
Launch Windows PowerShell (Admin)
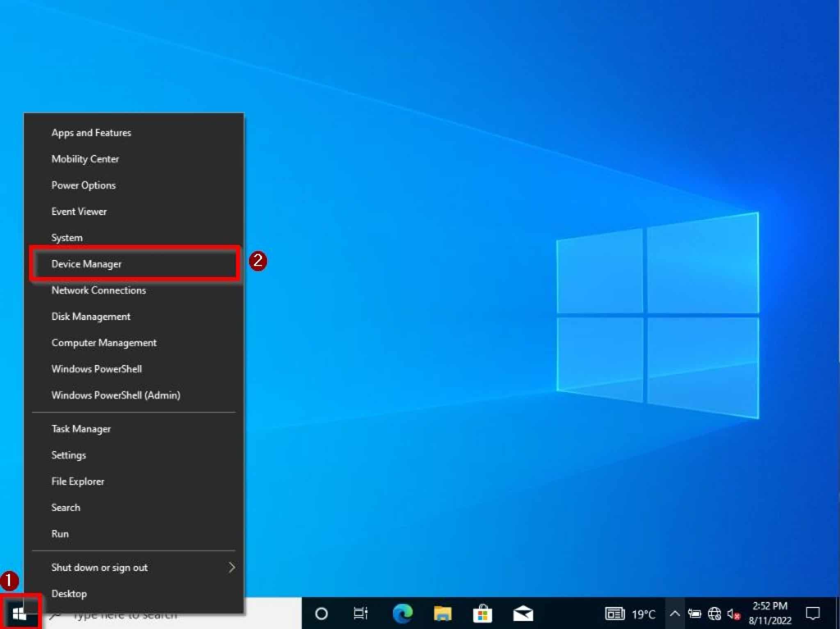click(x=115, y=395)
